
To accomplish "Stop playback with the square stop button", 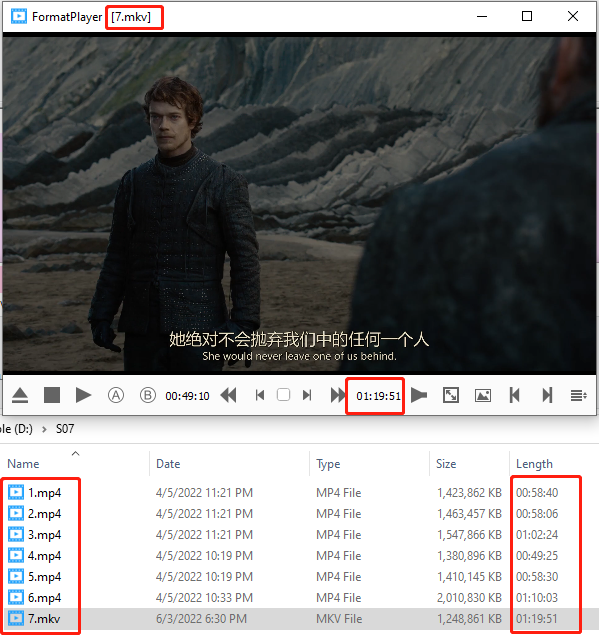I will tap(52, 395).
